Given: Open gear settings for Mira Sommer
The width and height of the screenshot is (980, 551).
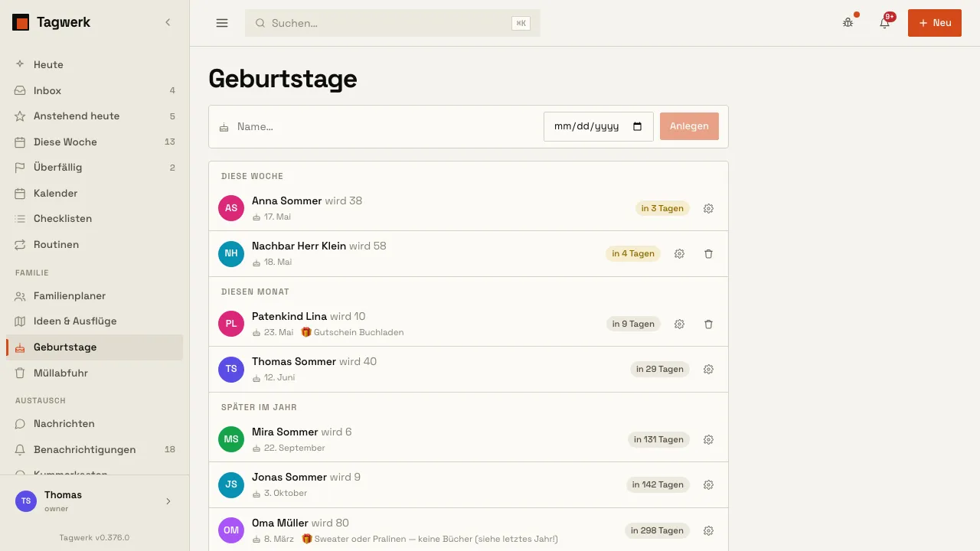Looking at the screenshot, I should pos(708,439).
